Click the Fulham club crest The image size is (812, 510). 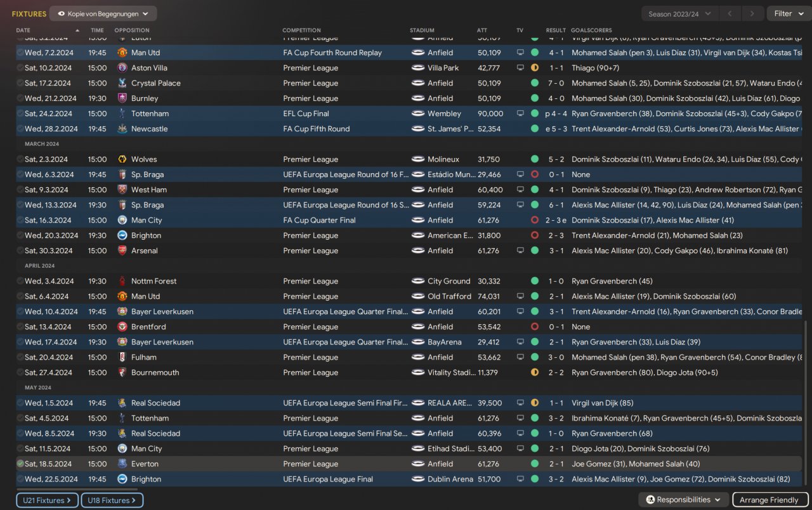pos(122,357)
